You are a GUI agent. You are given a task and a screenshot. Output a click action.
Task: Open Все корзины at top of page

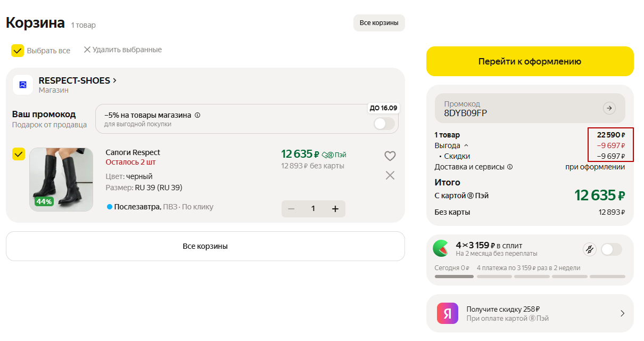click(379, 23)
